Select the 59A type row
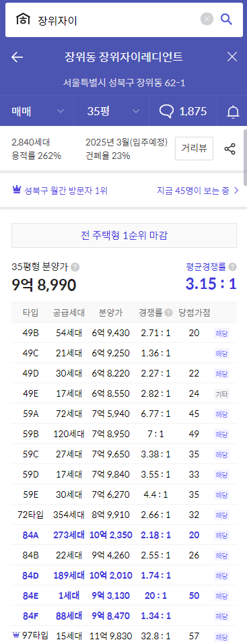Screen dimensions: 247x644 click(124, 414)
